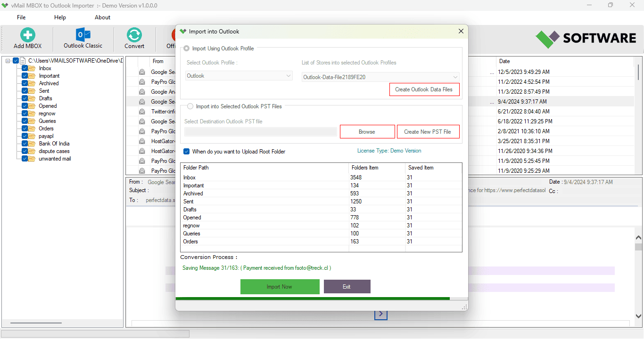Click the Bank Of India folder icon
Screen dimensions: 644x339
point(32,144)
